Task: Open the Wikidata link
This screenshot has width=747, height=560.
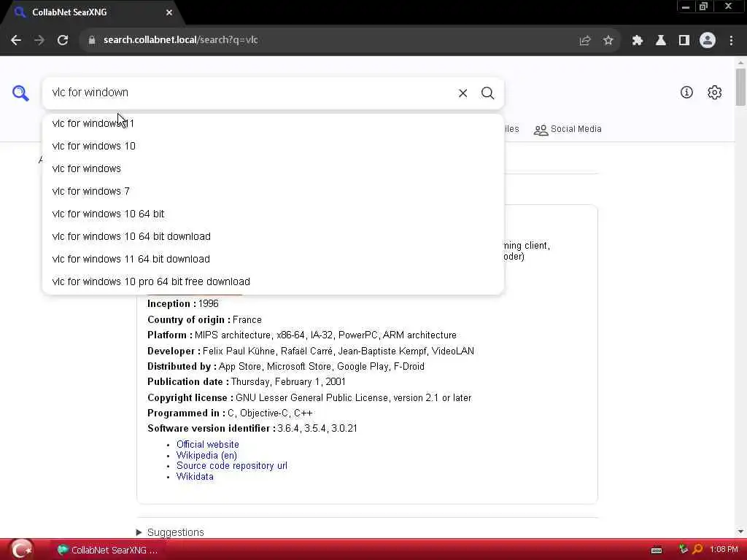Action: coord(195,477)
